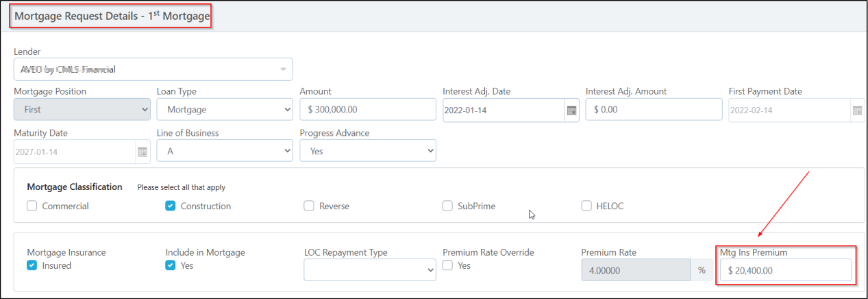Screen dimensions: 868x299
Task: Click the mortgage Amount input field
Action: 367,110
